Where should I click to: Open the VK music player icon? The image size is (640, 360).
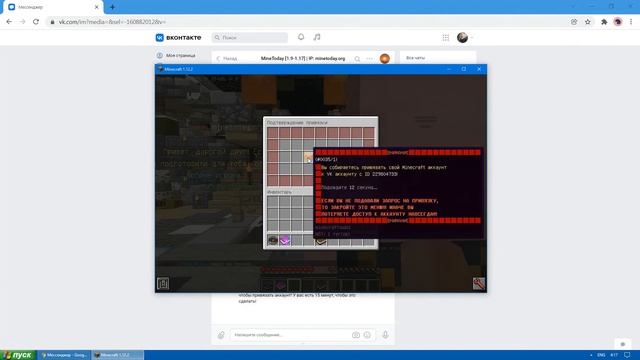point(317,37)
